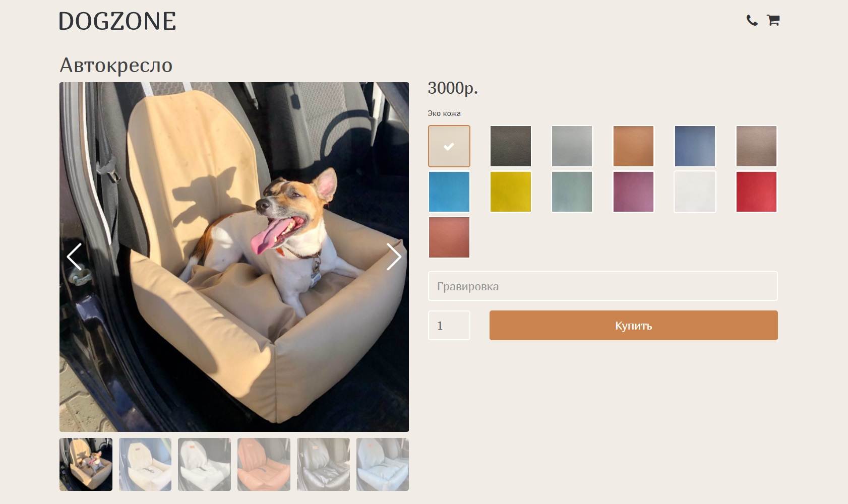Open the shopping cart icon
The width and height of the screenshot is (848, 504).
tap(773, 20)
